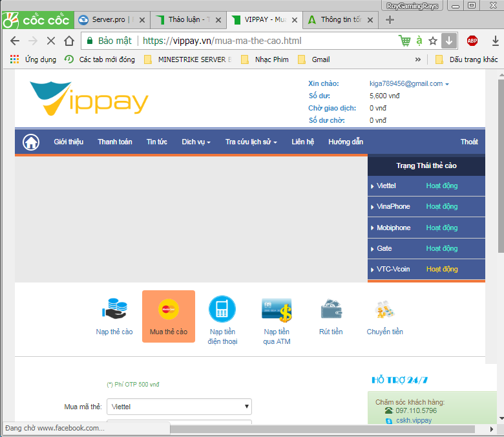The image size is (504, 437).
Task: Click the scroll right arrow at bottom
Action: [x=492, y=429]
